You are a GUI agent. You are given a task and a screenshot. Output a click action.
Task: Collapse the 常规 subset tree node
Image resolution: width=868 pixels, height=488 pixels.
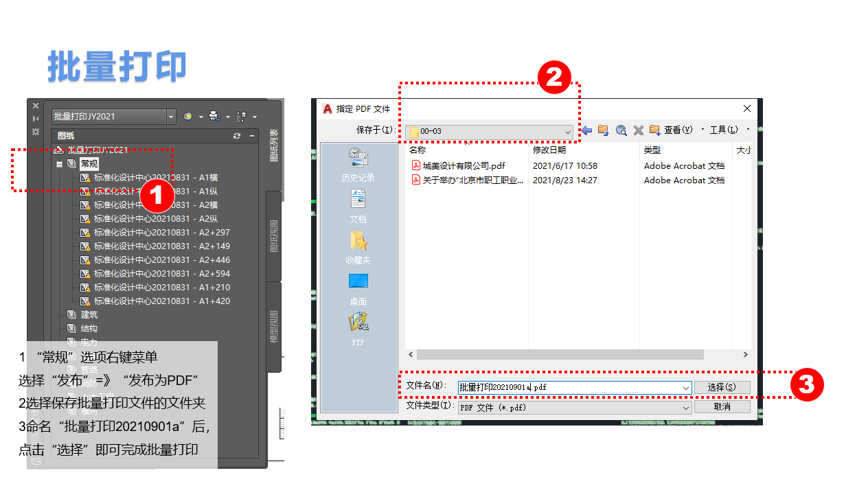(60, 164)
